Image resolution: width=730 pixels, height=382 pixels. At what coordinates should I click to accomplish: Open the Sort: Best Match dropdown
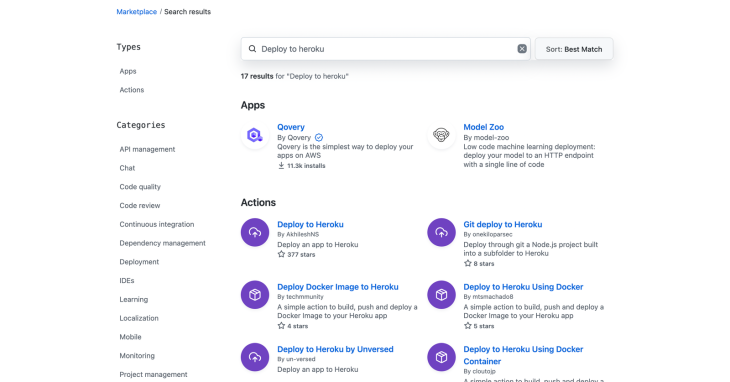coord(574,49)
